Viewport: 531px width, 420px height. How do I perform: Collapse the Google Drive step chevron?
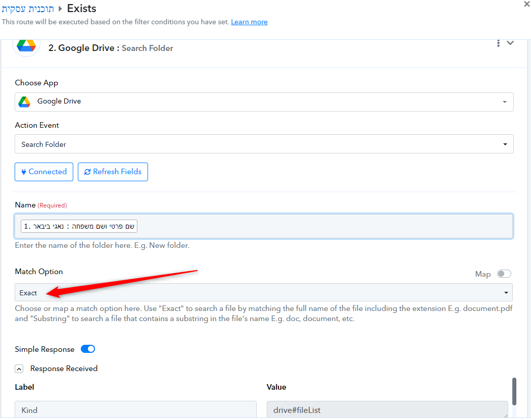[x=510, y=43]
